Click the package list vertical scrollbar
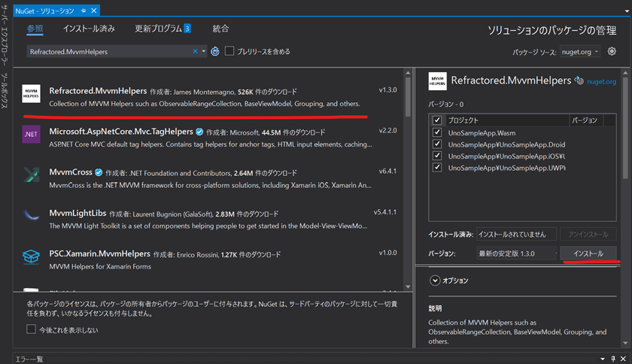The height and width of the screenshot is (364, 632). tap(408, 180)
